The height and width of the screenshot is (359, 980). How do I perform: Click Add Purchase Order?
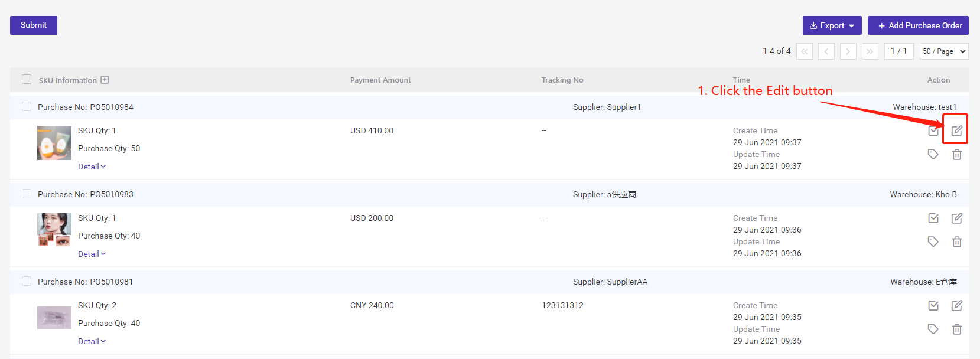tap(918, 25)
